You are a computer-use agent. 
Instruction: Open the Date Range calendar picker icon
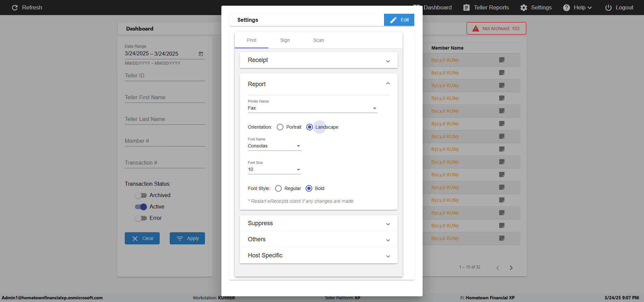(201, 54)
